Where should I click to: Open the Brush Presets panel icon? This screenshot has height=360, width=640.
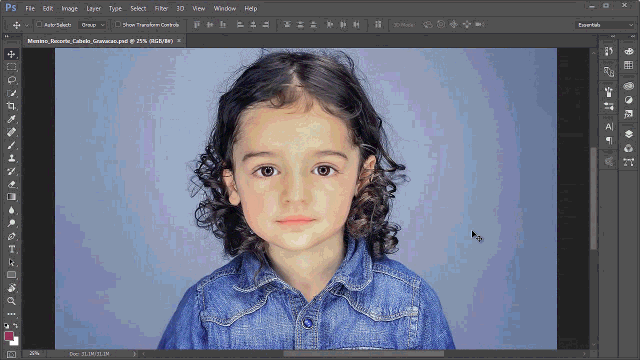[609, 107]
